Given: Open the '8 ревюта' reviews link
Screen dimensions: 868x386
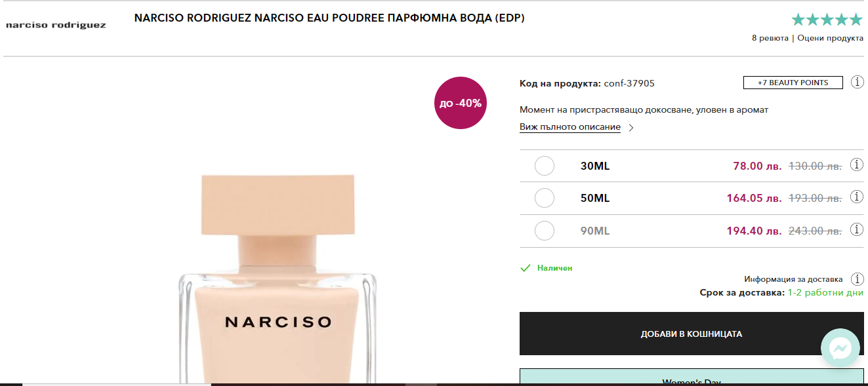Looking at the screenshot, I should tap(770, 38).
